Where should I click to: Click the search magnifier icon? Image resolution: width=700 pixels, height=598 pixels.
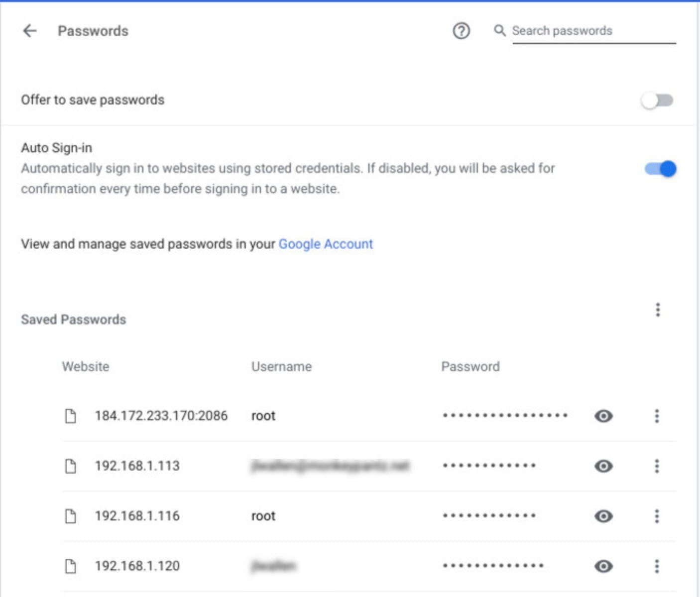500,30
